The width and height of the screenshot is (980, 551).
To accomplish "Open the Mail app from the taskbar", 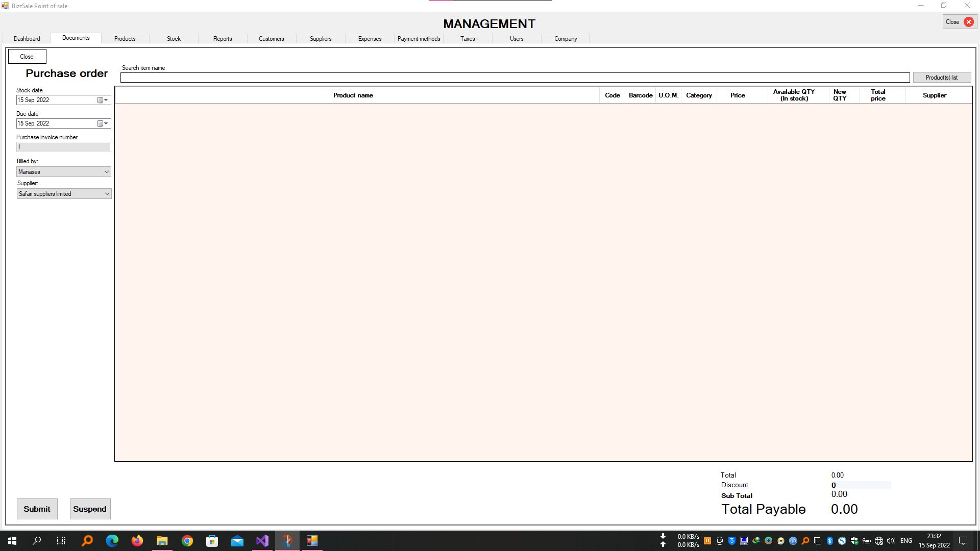I will click(x=237, y=541).
